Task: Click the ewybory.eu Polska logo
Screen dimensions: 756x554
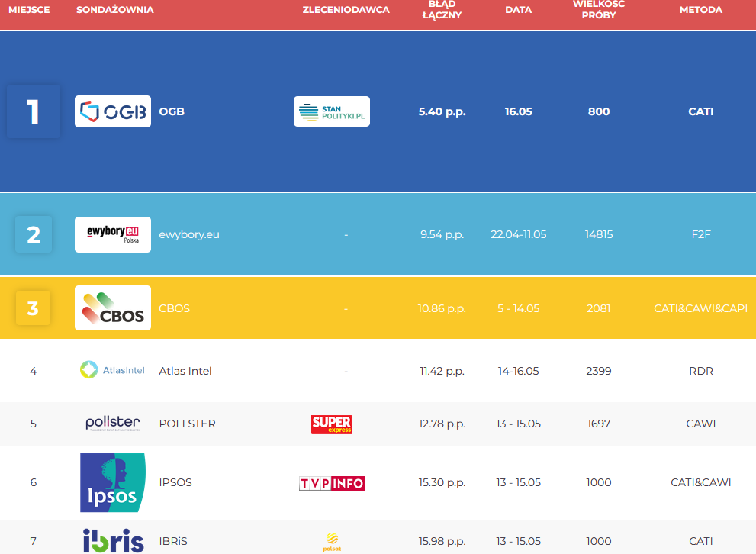Action: coord(113,234)
